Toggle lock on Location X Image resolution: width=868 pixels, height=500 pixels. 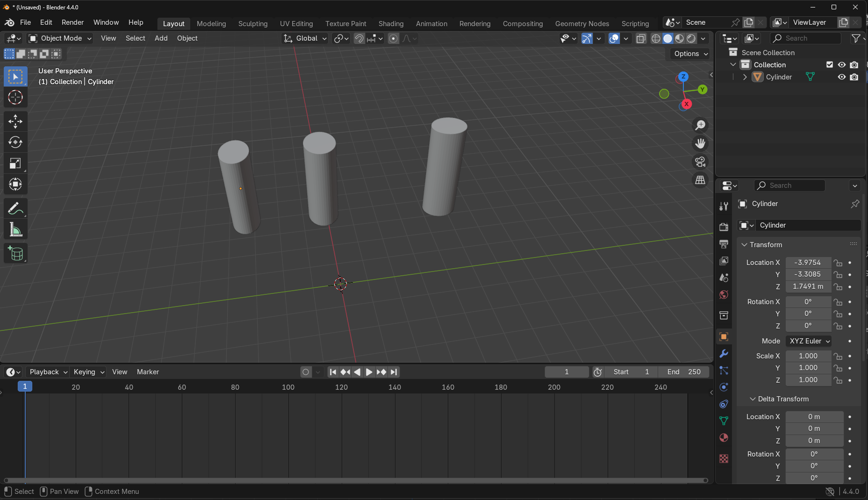838,263
